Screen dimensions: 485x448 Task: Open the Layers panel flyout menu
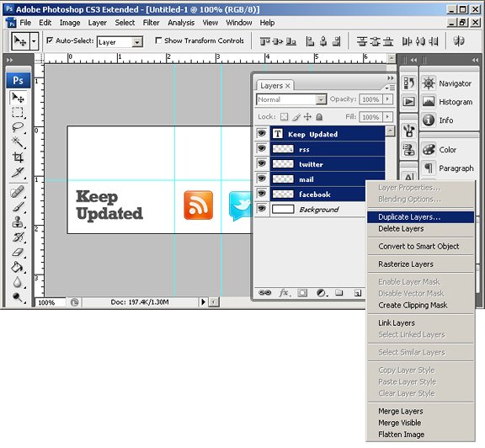pyautogui.click(x=390, y=88)
